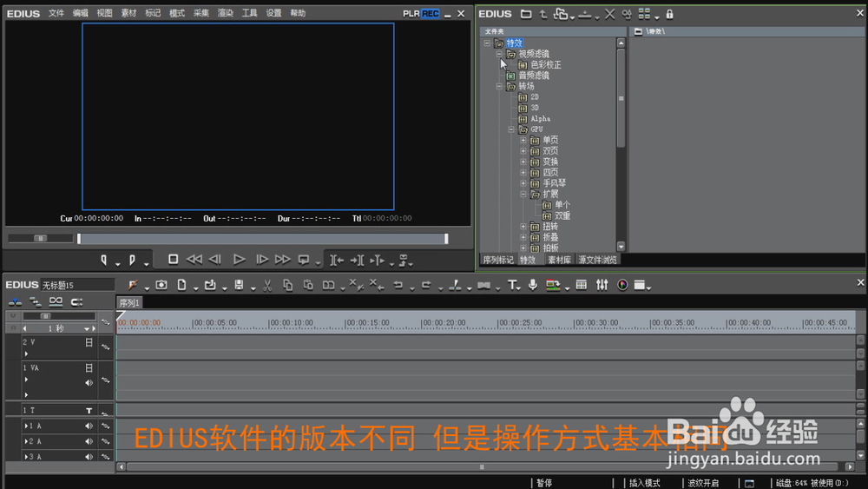This screenshot has width=868, height=489.
Task: Open timeline scale dropdown showing 1 秒
Action: pos(86,328)
